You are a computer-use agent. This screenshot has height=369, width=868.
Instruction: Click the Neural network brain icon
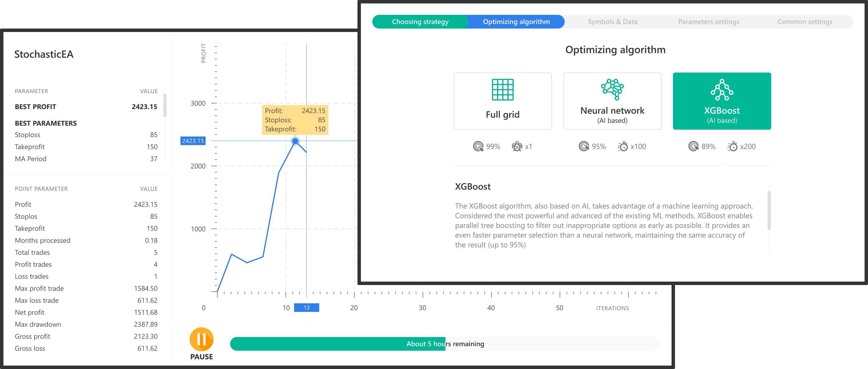pos(612,89)
